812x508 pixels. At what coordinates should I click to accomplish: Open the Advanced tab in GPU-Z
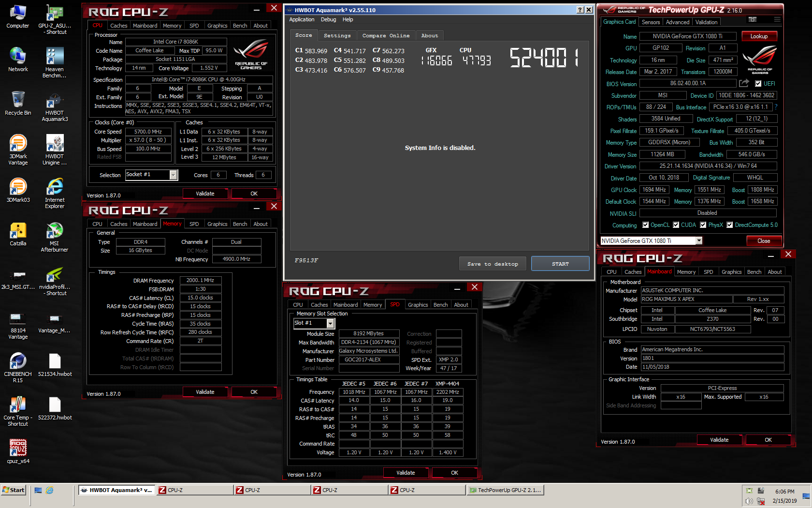[678, 22]
